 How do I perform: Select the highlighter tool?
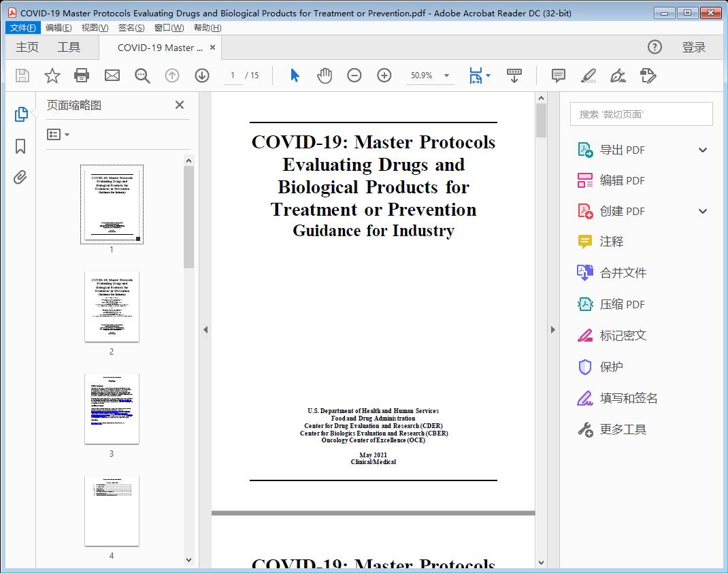point(588,76)
